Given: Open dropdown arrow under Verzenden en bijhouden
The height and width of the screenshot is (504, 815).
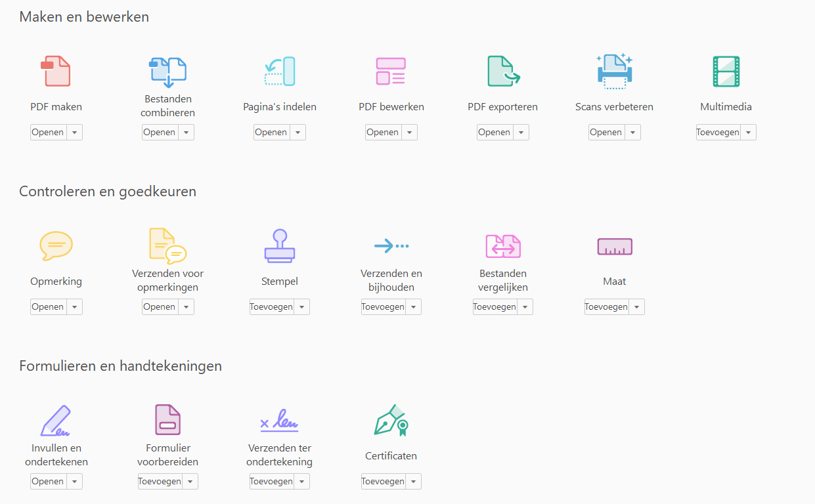Looking at the screenshot, I should coord(413,307).
